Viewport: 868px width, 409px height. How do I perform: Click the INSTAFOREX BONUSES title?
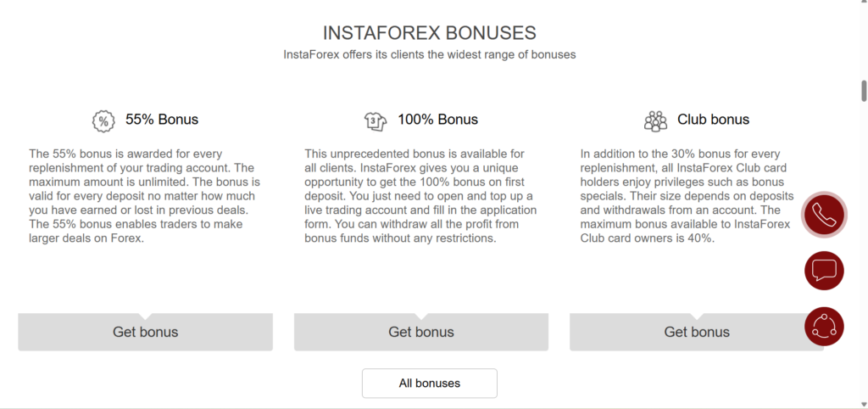(x=429, y=33)
